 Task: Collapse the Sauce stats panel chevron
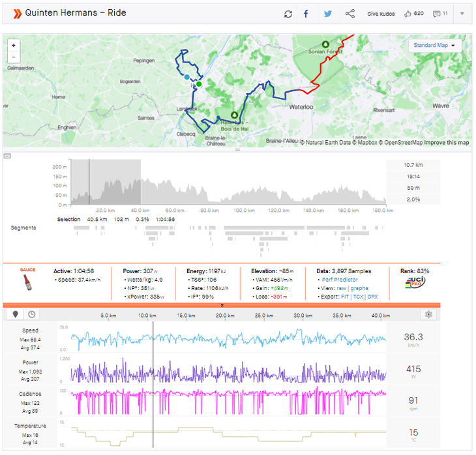222,305
